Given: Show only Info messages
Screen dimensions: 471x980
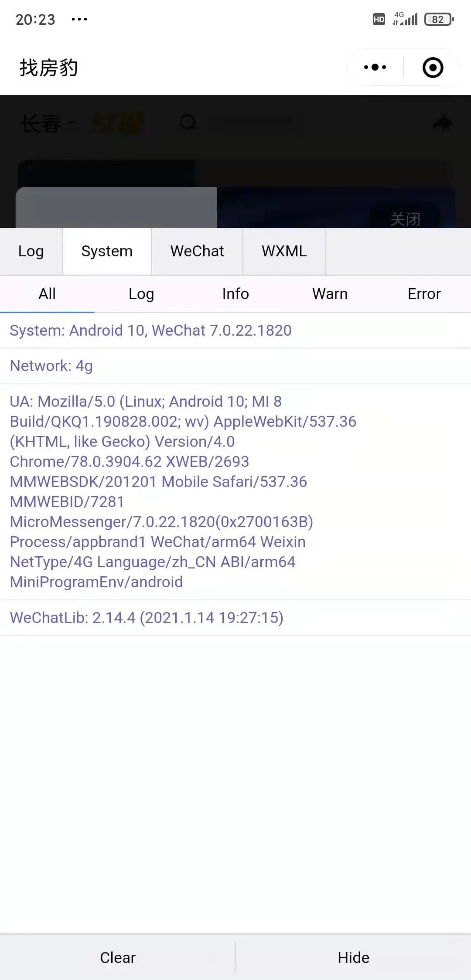Looking at the screenshot, I should (235, 294).
